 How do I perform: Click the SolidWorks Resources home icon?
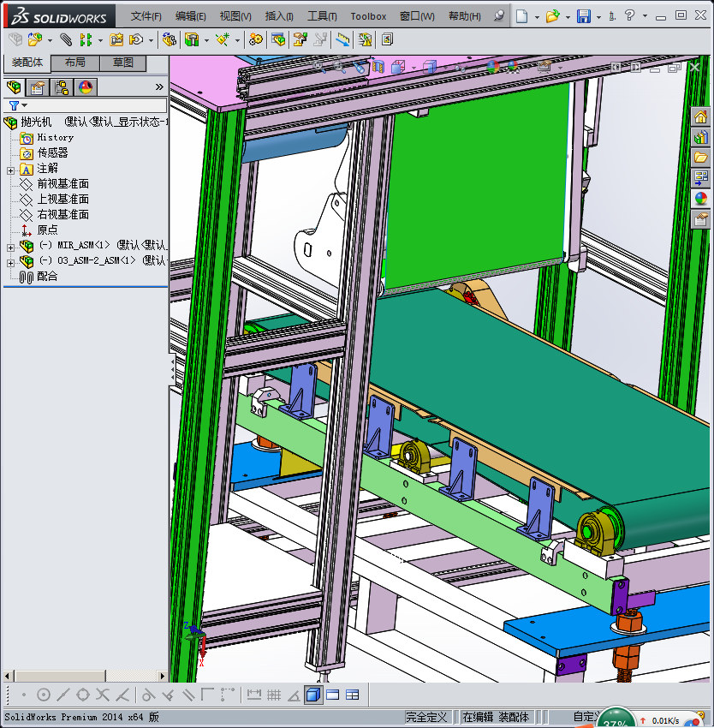[700, 116]
